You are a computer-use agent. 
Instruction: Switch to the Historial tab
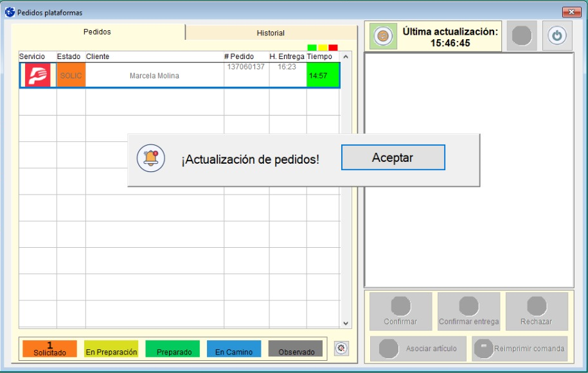271,33
